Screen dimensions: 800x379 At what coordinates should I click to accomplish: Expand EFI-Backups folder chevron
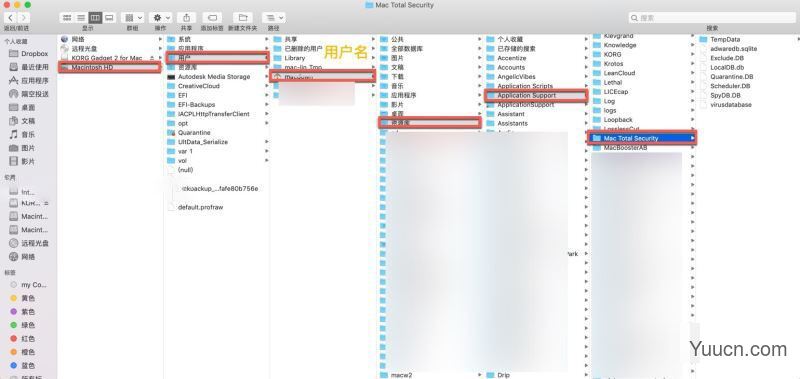click(x=266, y=105)
